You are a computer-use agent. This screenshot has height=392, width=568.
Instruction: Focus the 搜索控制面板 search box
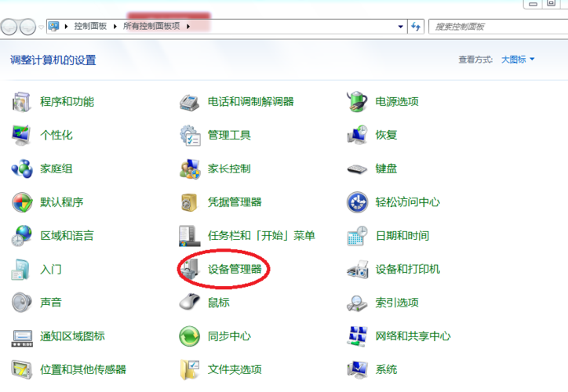(498, 27)
